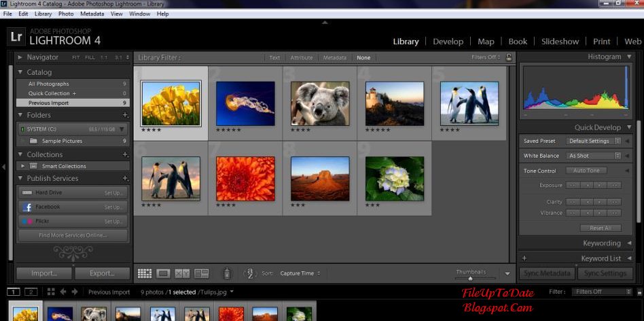Set Navigator zoom to 1:1
Screen dimensions: 644x321
point(104,58)
